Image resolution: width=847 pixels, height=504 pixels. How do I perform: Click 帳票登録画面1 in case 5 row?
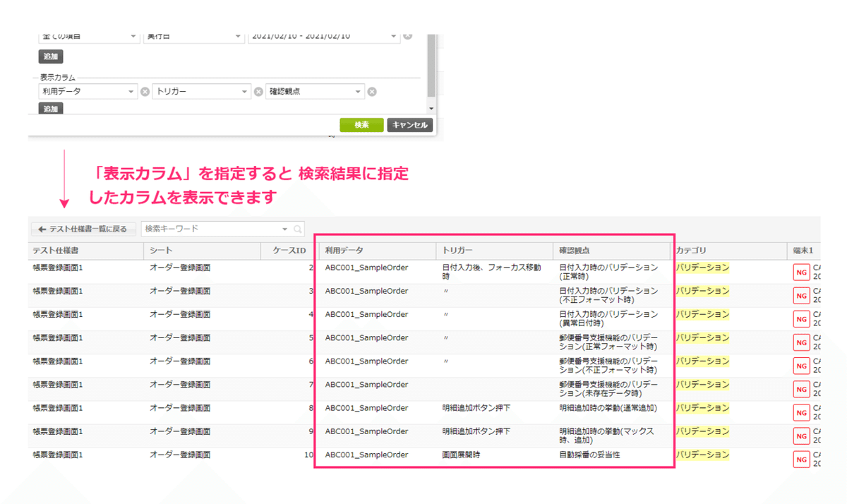point(58,338)
